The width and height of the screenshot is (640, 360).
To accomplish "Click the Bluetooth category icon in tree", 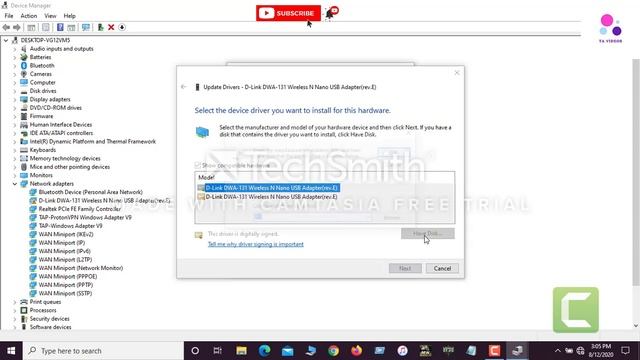I will click(x=24, y=65).
